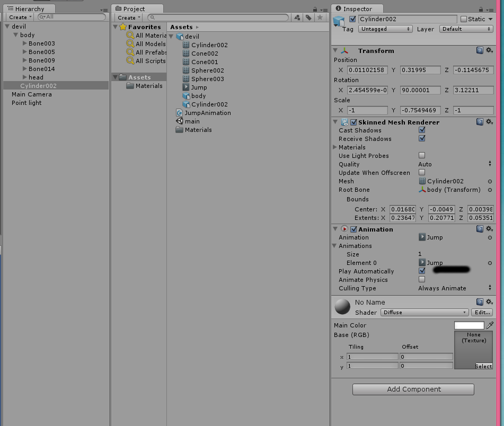Click the Edit button next to the Shader
504x426 pixels.
coord(482,312)
